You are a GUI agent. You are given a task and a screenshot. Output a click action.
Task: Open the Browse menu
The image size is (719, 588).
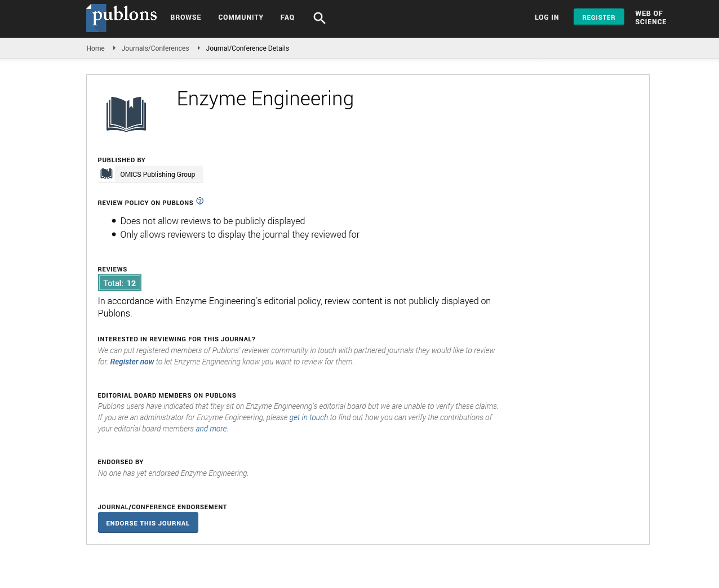point(185,17)
